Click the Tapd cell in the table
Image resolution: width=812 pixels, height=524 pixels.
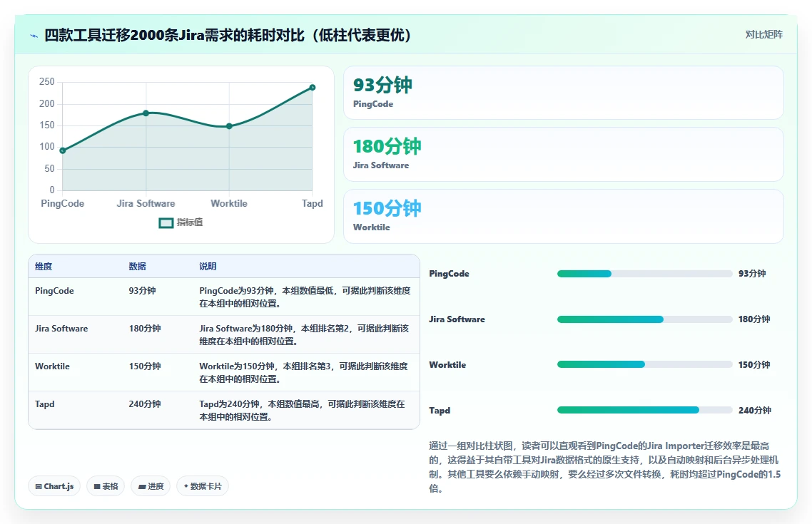pyautogui.click(x=44, y=404)
